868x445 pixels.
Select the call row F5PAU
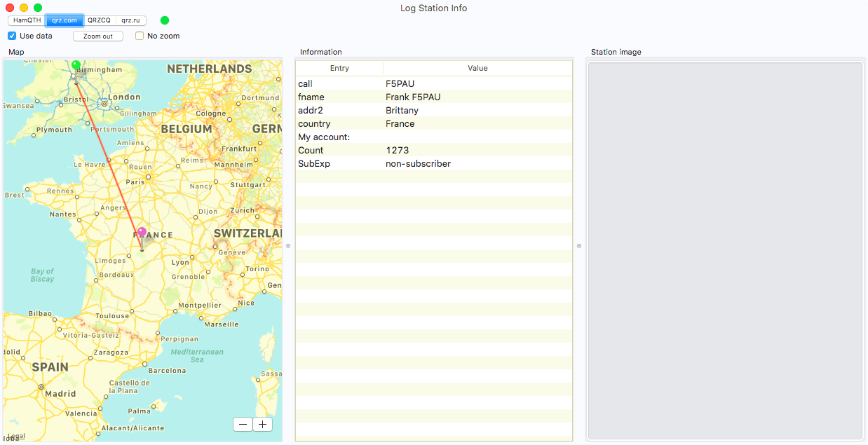coord(434,83)
